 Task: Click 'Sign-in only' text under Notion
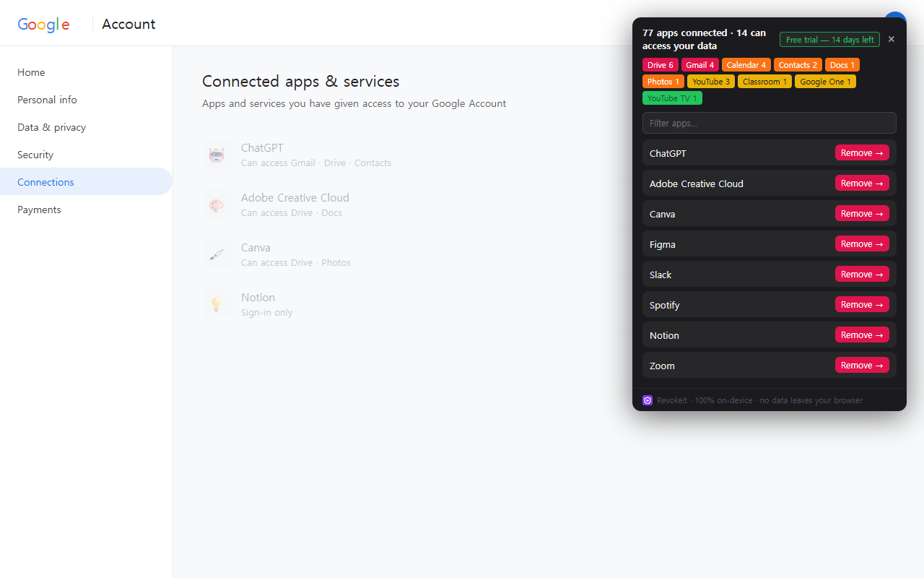pos(267,313)
